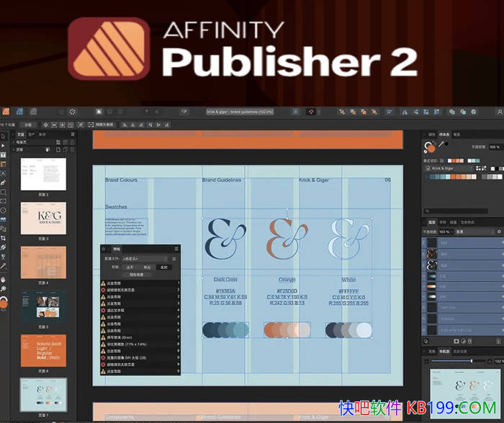Open Pages panel hamburger menu
This screenshot has height=423, width=504.
click(x=73, y=134)
